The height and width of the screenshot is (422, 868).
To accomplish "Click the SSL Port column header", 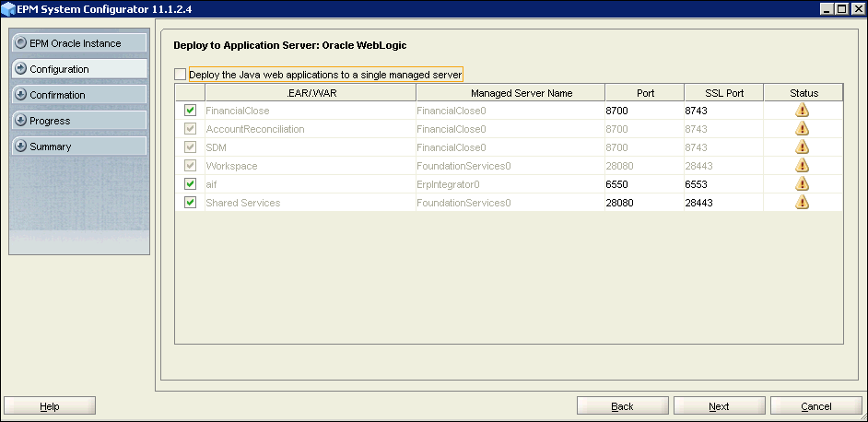I will [x=724, y=93].
